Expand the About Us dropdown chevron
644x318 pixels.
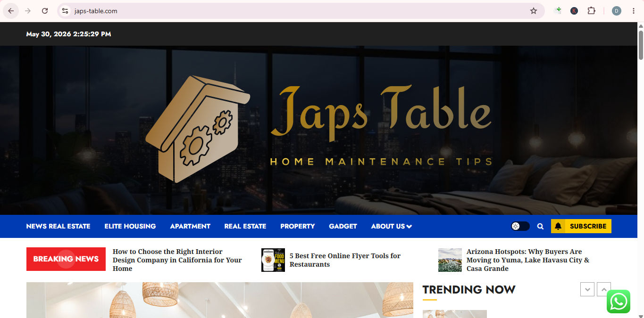pos(409,227)
